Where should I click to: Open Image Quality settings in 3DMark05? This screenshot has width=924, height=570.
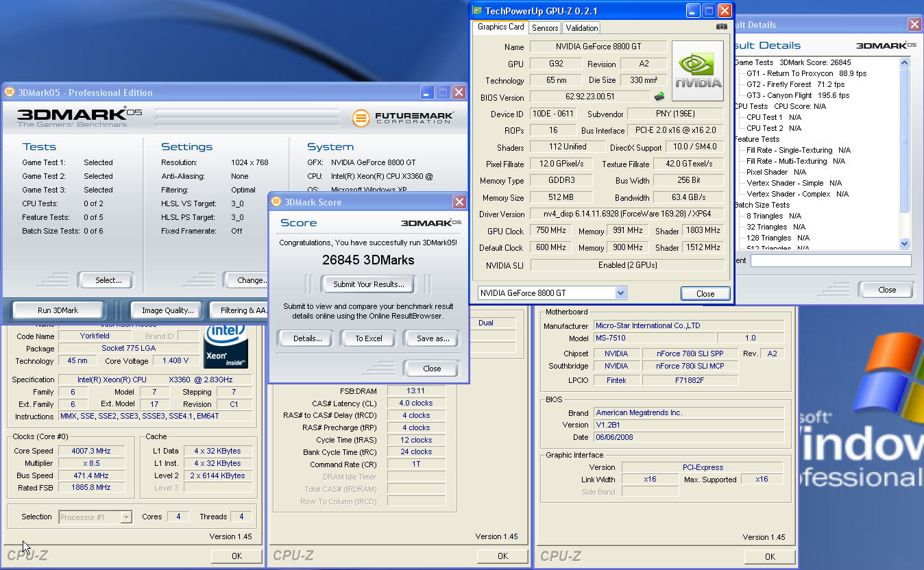tap(167, 310)
